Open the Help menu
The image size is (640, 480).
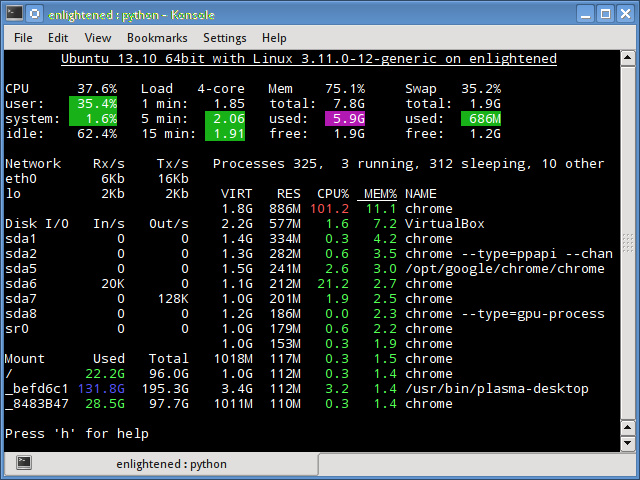coord(274,38)
